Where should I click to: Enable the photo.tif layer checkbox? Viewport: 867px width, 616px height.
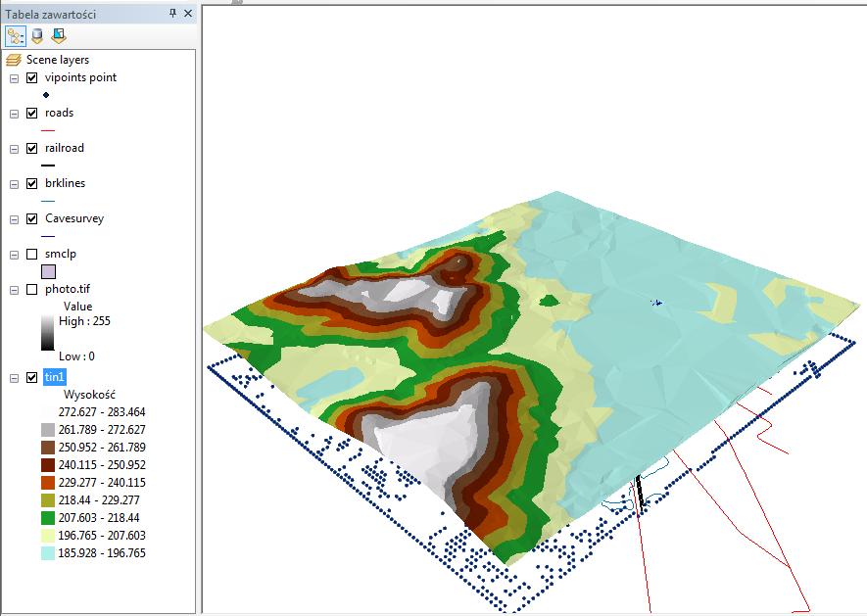pyautogui.click(x=32, y=290)
